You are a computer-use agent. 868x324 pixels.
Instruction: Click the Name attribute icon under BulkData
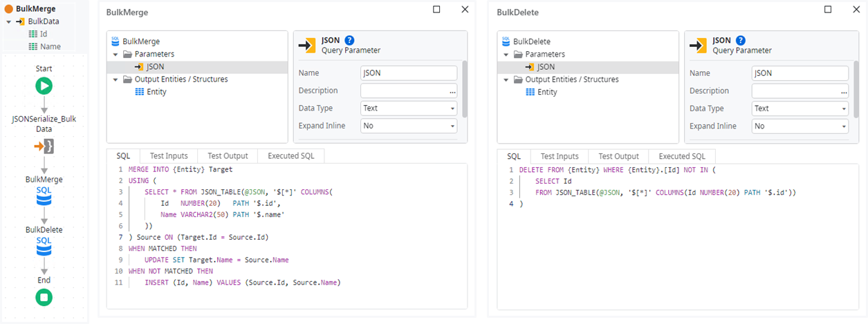tap(33, 46)
